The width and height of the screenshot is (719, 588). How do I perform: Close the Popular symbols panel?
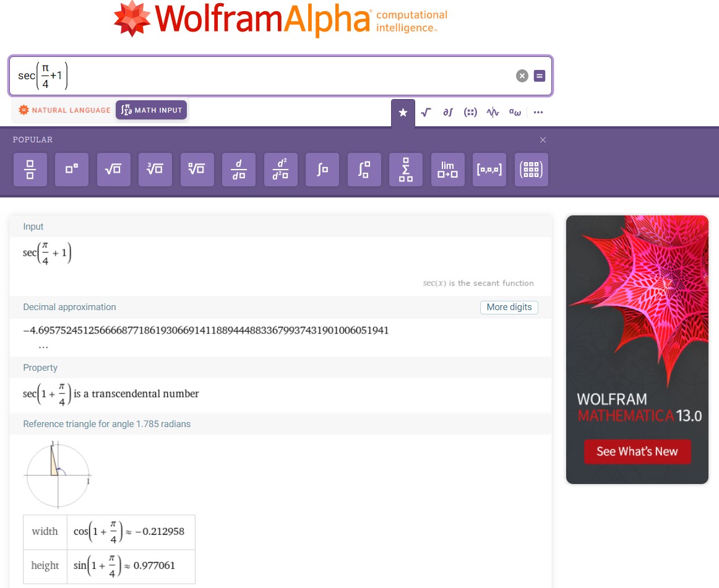tap(543, 140)
